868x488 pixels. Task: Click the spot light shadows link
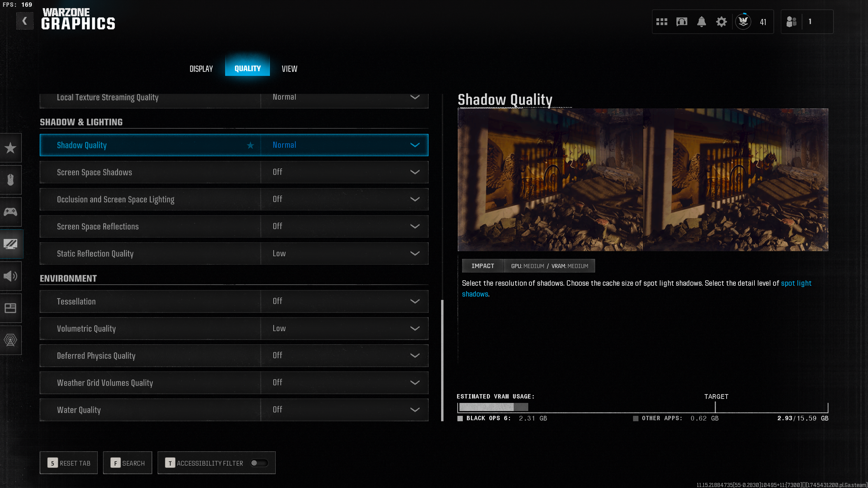[796, 283]
